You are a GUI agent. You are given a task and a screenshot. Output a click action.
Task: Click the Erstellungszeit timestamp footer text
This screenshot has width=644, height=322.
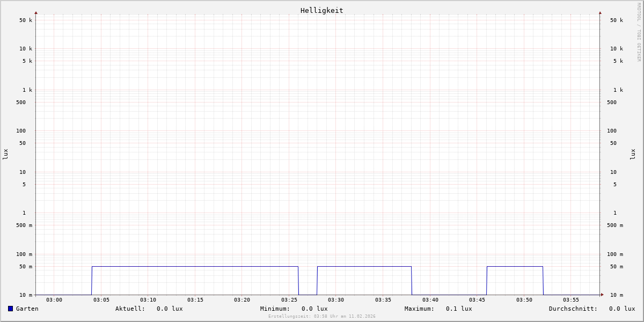322,317
